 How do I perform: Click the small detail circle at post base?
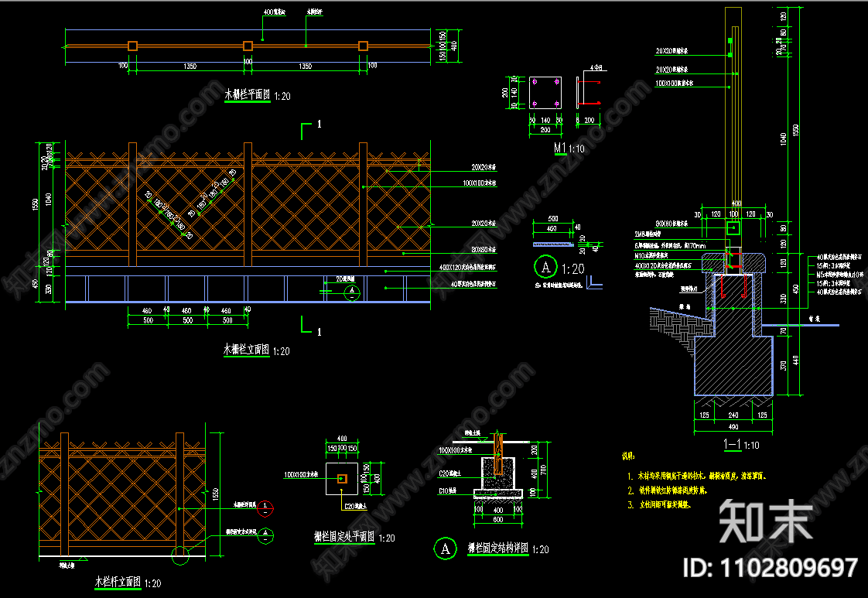(182, 556)
